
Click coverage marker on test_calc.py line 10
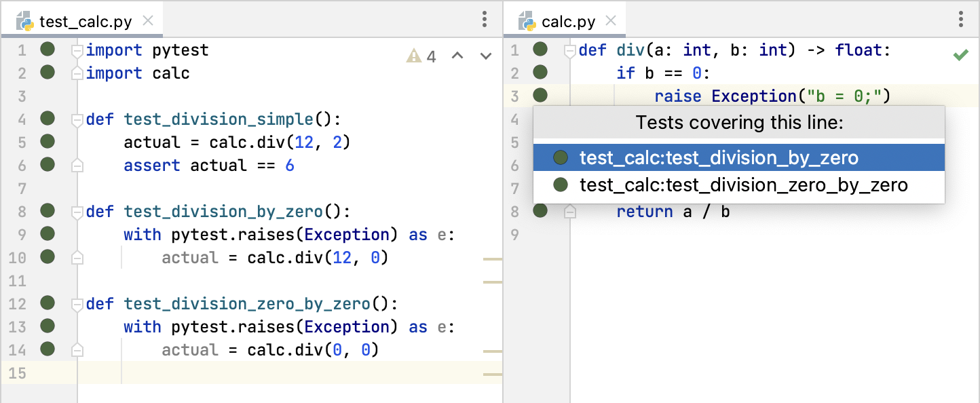click(x=48, y=256)
